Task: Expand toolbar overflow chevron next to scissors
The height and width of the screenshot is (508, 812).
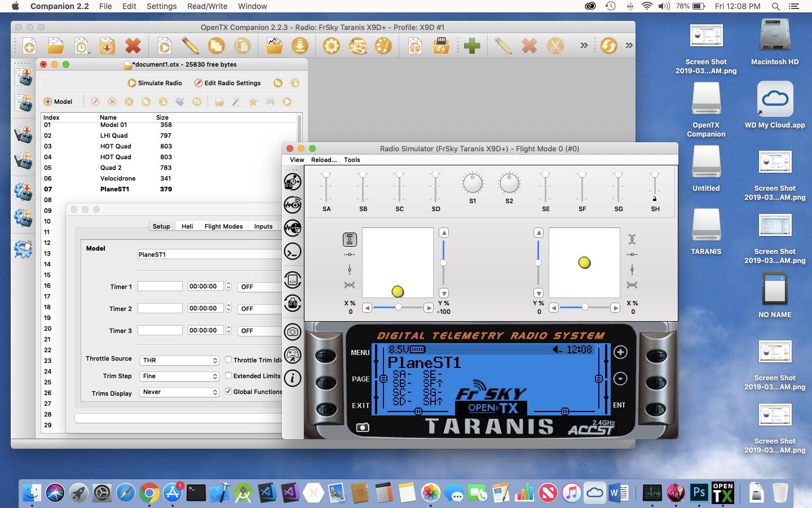Action: click(x=584, y=46)
